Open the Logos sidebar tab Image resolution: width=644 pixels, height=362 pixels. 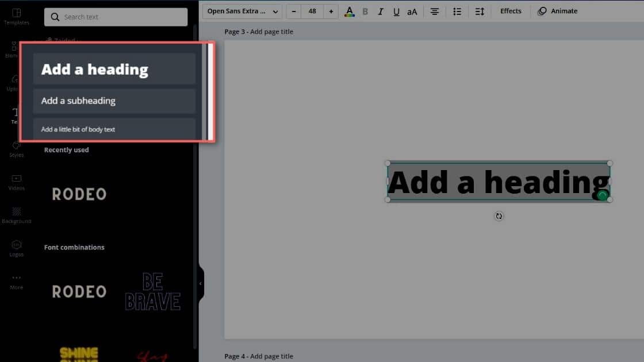[17, 249]
